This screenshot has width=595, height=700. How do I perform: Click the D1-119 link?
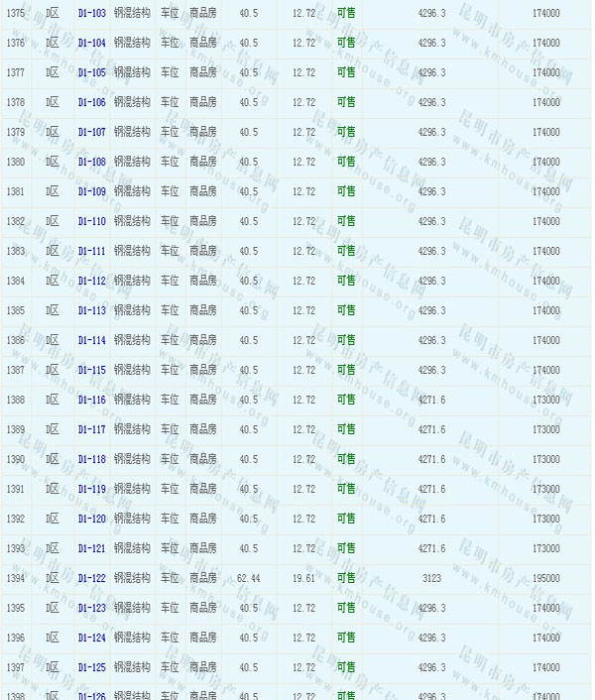(x=91, y=490)
